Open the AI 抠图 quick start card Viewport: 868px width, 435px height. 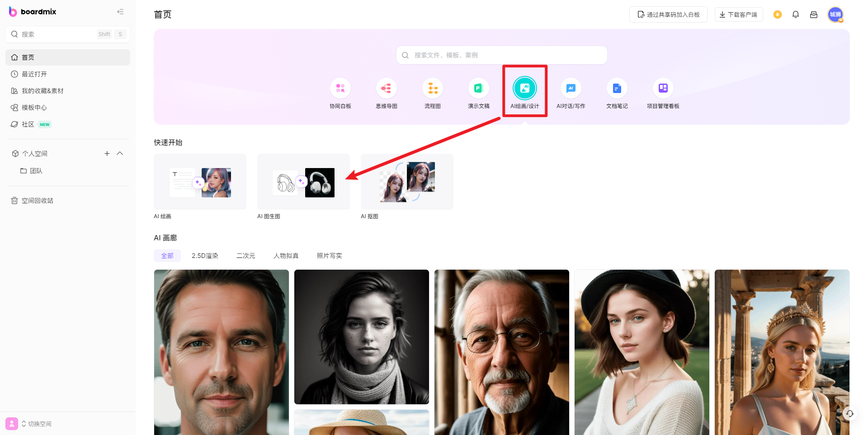[x=407, y=182]
